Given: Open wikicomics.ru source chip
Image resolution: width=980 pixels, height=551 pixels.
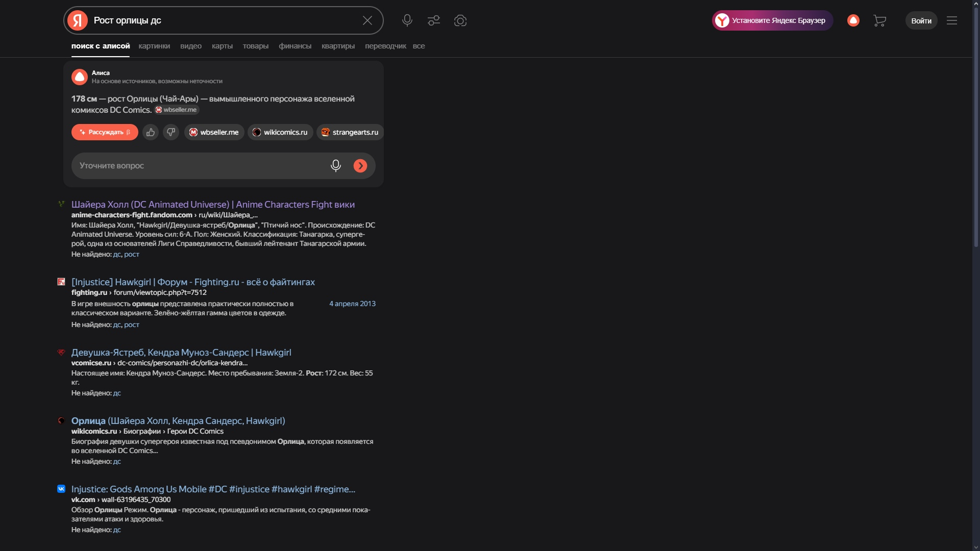Looking at the screenshot, I should point(280,132).
